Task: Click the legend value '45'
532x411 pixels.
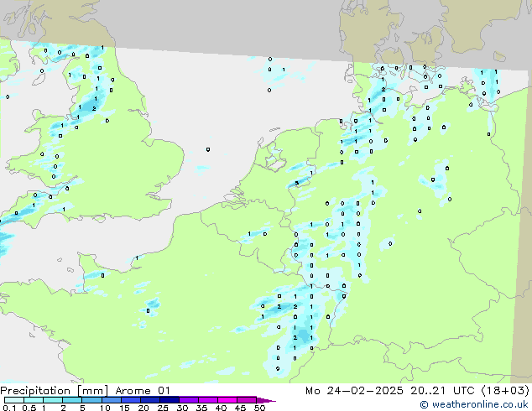Action: tap(240, 408)
